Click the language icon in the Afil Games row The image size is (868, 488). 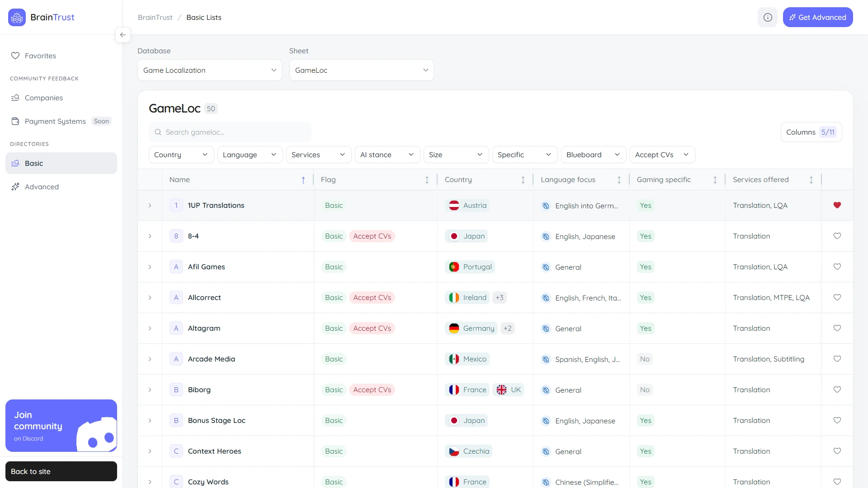pos(546,267)
